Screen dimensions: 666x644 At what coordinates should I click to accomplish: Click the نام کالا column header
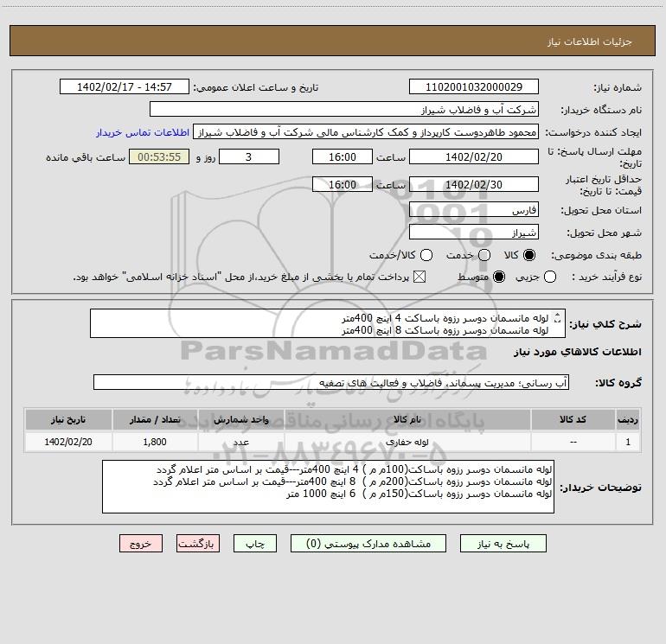(407, 420)
